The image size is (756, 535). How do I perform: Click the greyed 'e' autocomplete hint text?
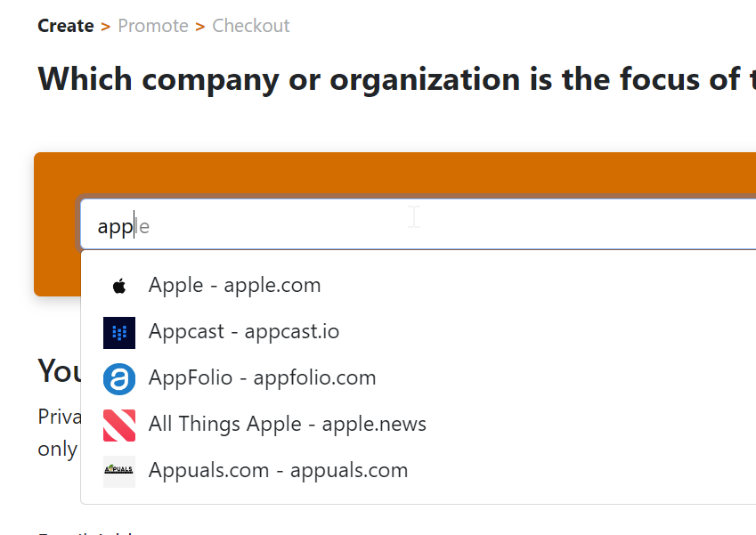point(143,227)
